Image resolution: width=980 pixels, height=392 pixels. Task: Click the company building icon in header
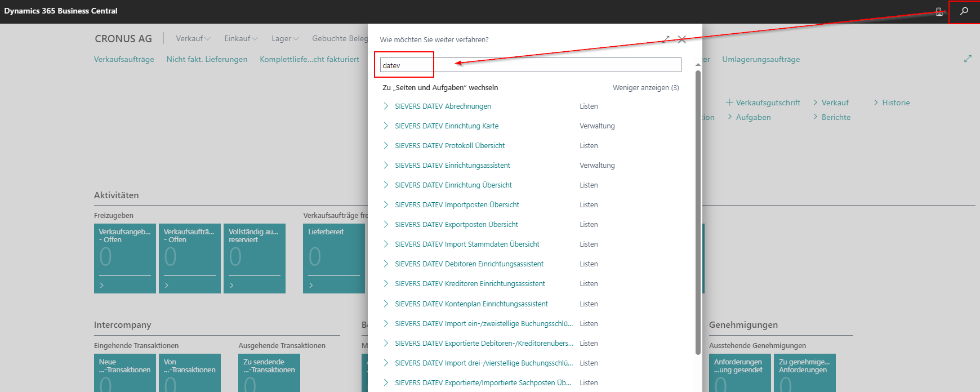(x=939, y=12)
